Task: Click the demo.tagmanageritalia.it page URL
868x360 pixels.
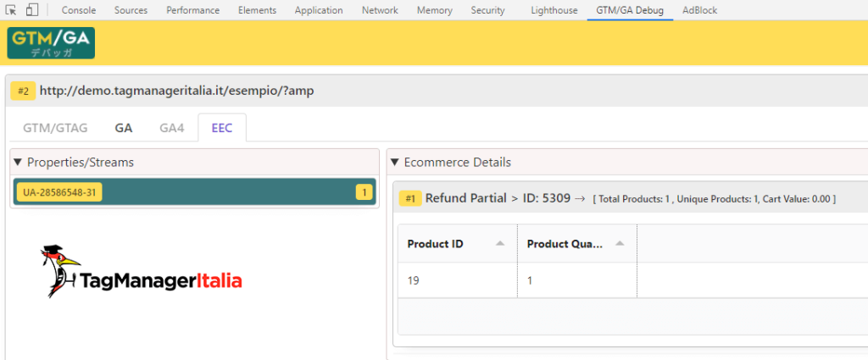Action: click(176, 91)
